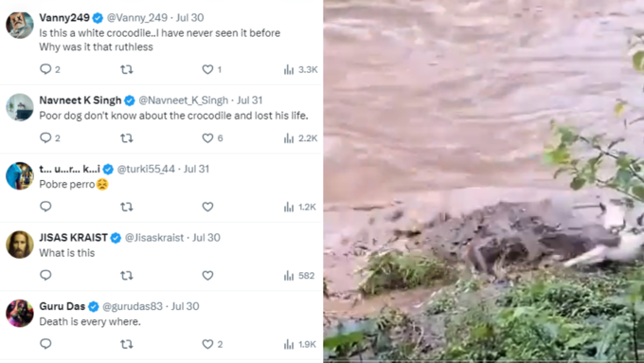This screenshot has height=363, width=644.
Task: Like Vanny249's tweet with 1 like
Action: 212,69
